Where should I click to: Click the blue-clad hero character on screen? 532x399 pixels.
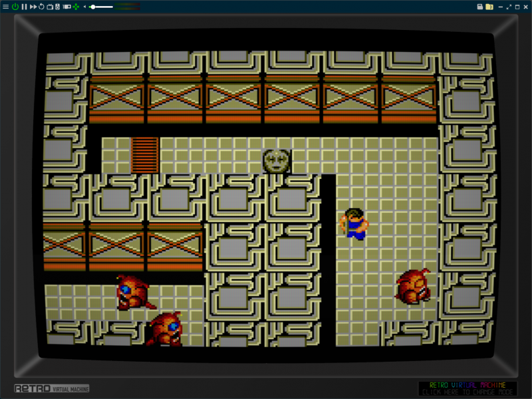click(x=354, y=224)
